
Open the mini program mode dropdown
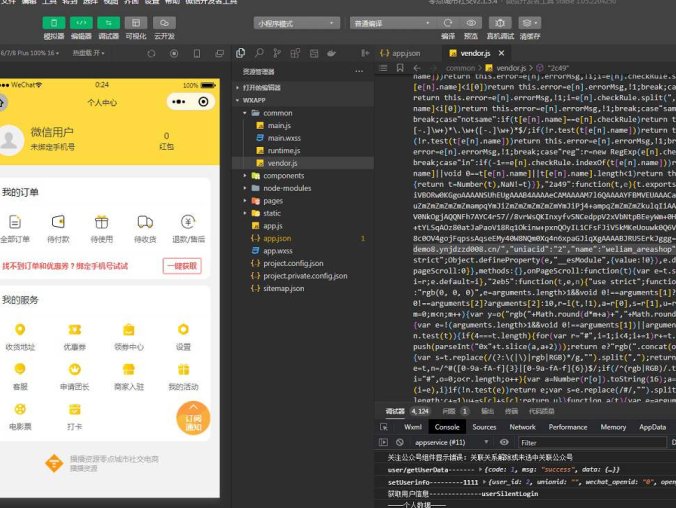click(x=296, y=23)
